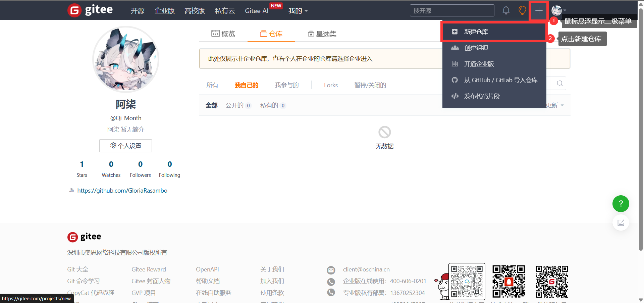Click the feedback edit icon button
The height and width of the screenshot is (303, 644).
[x=621, y=222]
